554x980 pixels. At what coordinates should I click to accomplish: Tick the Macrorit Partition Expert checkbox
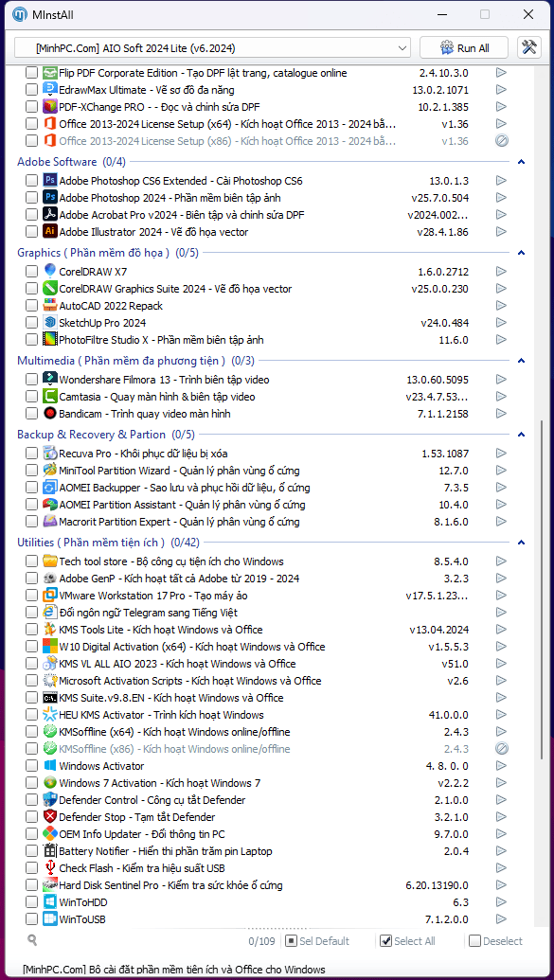pyautogui.click(x=31, y=522)
